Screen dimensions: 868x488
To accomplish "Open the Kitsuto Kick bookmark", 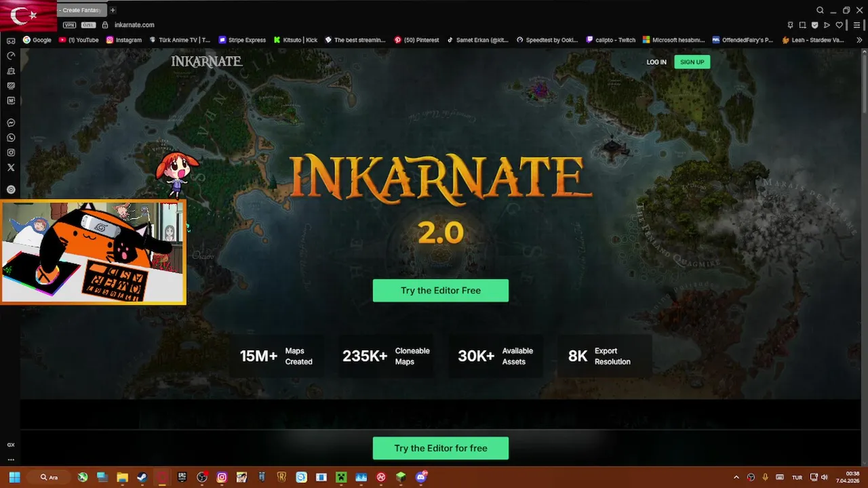I will tap(296, 40).
